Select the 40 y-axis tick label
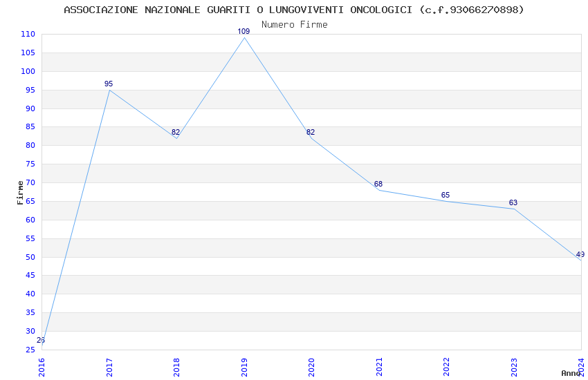This screenshot has height=380, width=588. point(30,294)
